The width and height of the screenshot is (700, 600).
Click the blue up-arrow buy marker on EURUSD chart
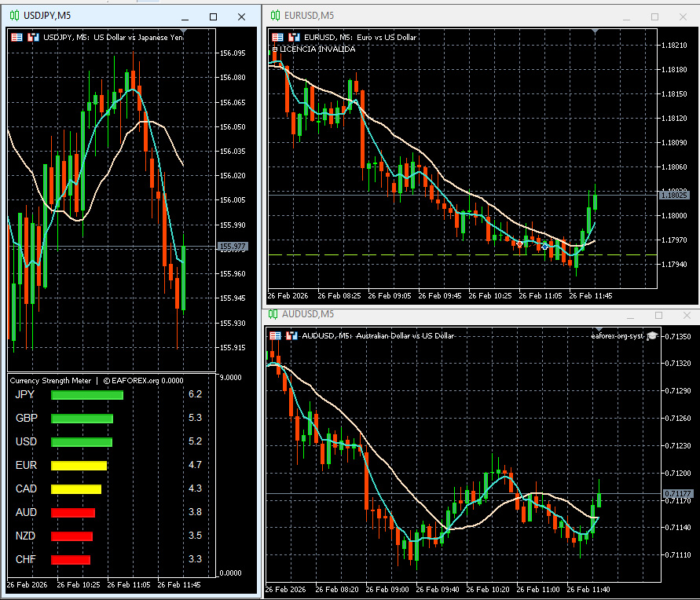pyautogui.click(x=545, y=246)
